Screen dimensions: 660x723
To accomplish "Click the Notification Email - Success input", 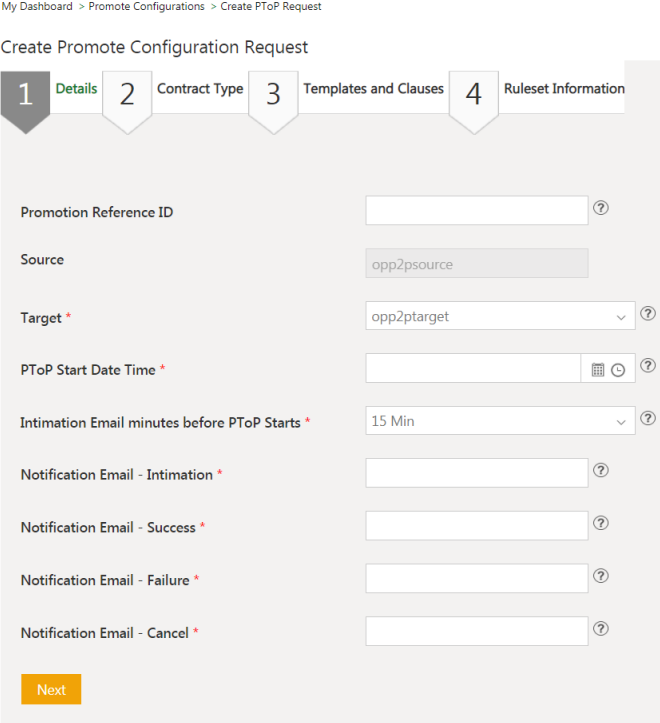I will [x=476, y=526].
